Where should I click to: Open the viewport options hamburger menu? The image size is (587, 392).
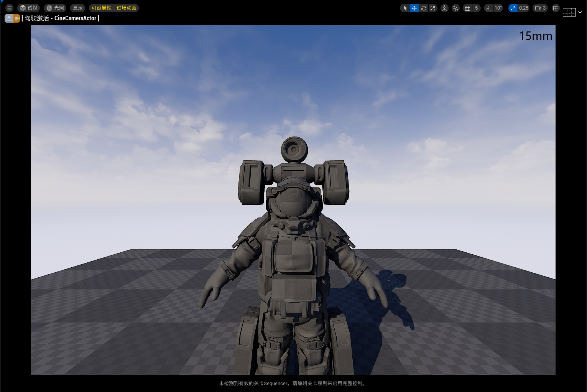(x=10, y=8)
